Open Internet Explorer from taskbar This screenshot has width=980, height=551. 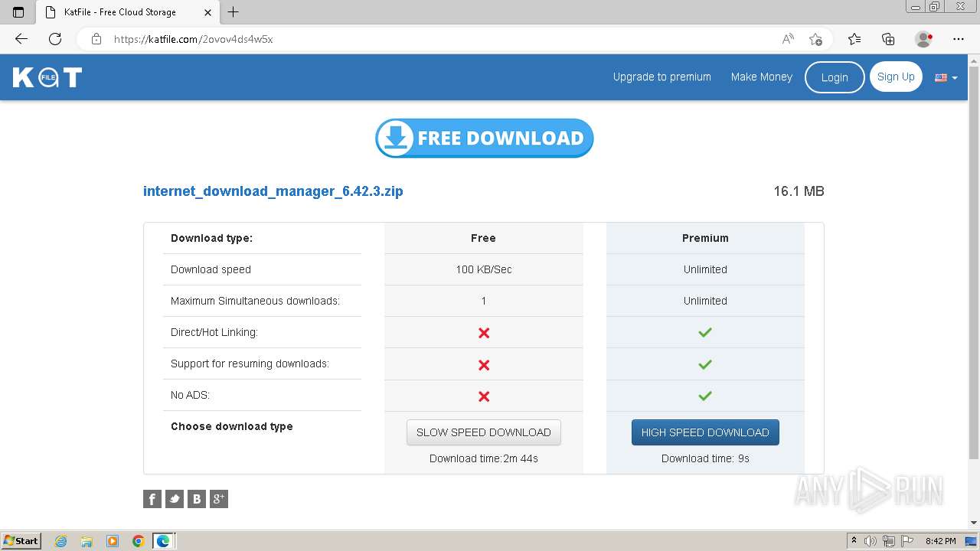[61, 541]
